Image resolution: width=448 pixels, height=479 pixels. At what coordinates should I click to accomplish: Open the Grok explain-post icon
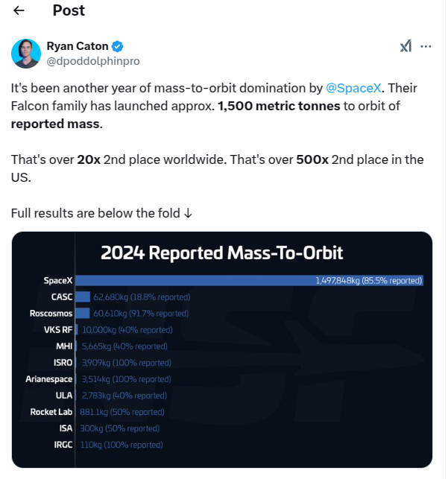point(405,46)
